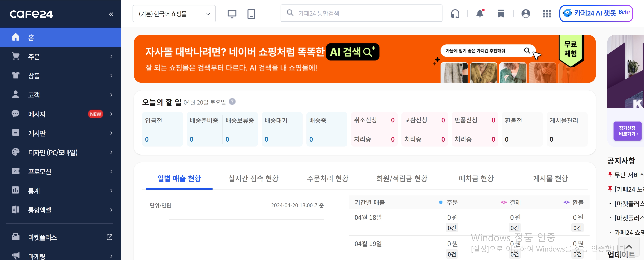Click 참가신청 바로가기 button
Screen dimensions: 644x260
click(x=628, y=131)
